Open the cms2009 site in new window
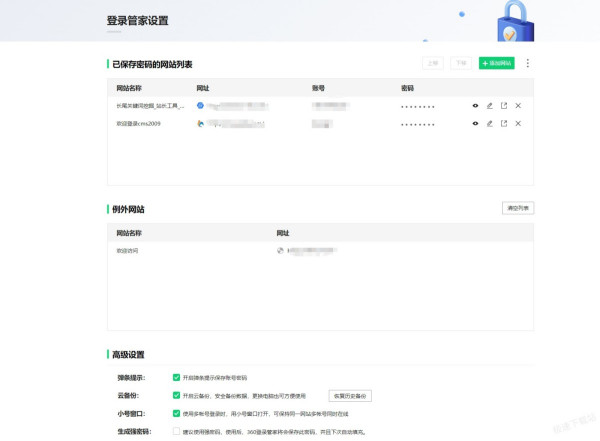The image size is (600, 441). pos(504,124)
